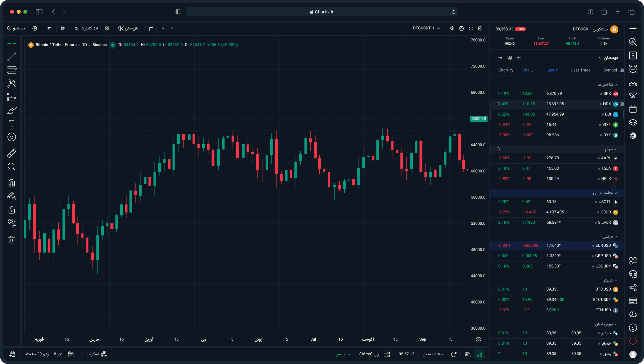Select the brush drawing tool
This screenshot has width=644, height=364.
click(x=12, y=110)
